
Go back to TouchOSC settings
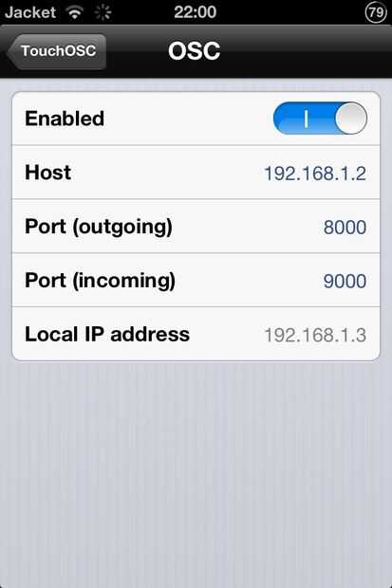[56, 51]
